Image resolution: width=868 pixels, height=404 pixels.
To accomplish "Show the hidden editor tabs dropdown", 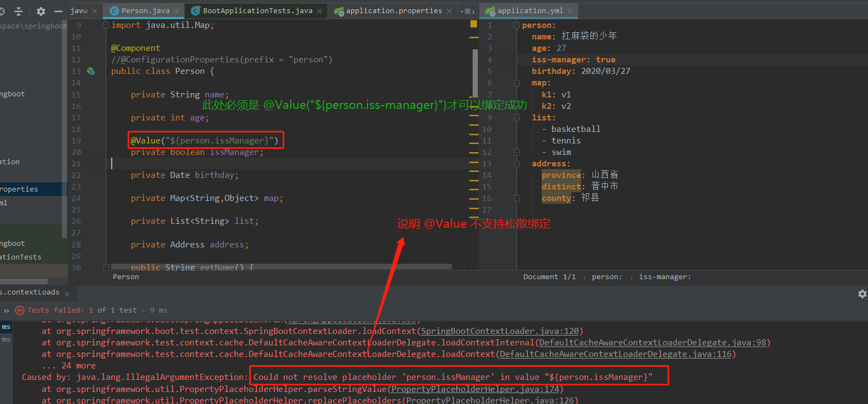I will tap(468, 11).
